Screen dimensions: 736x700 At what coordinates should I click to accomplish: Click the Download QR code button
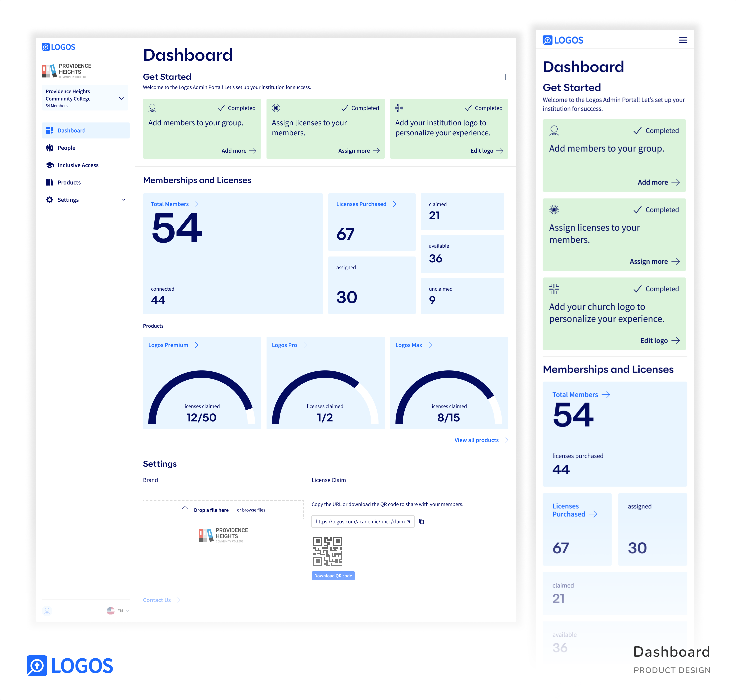click(x=333, y=576)
